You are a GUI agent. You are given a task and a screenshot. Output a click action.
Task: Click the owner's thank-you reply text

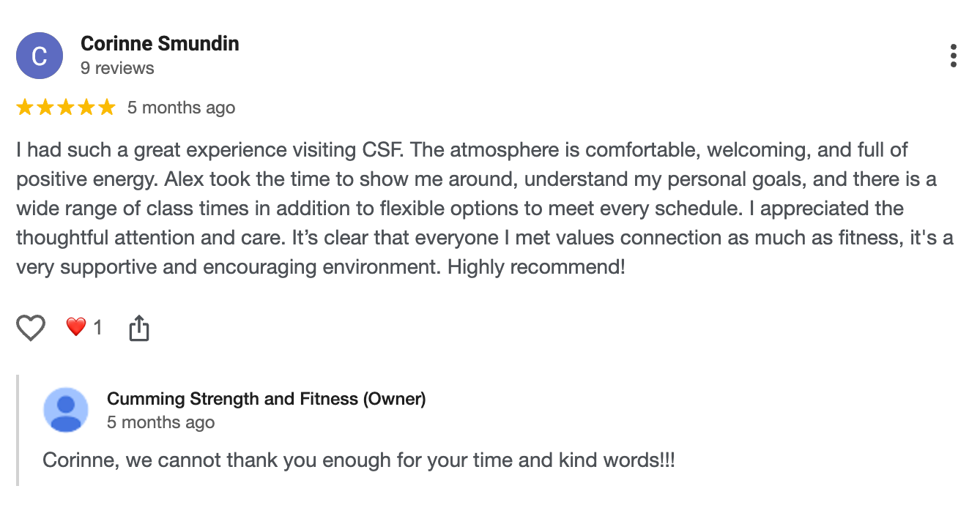click(x=359, y=460)
